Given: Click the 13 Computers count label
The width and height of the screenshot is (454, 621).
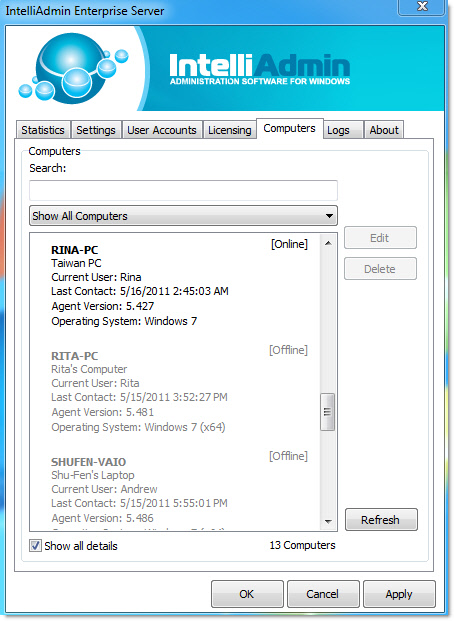Looking at the screenshot, I should (x=302, y=545).
